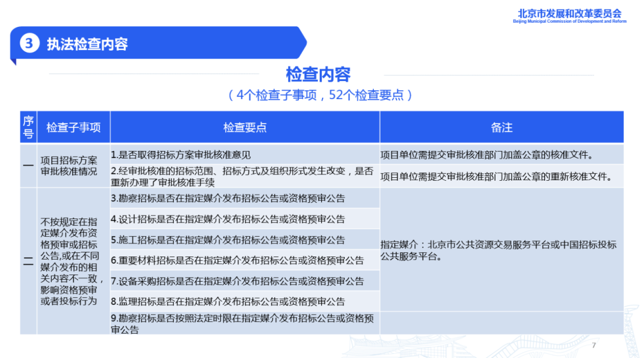This screenshot has width=644, height=358.
Task: Select item 2 about 重新办理了审批核准手续
Action: pyautogui.click(x=242, y=177)
